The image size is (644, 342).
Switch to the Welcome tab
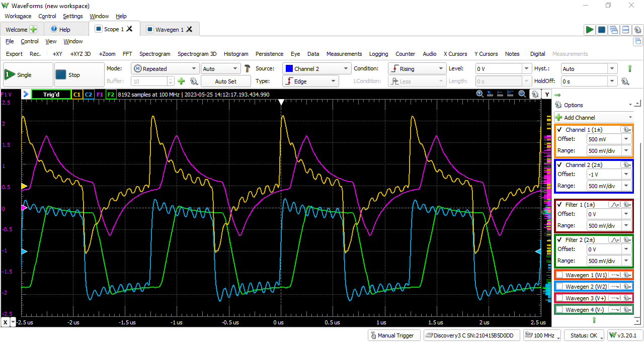(x=22, y=29)
